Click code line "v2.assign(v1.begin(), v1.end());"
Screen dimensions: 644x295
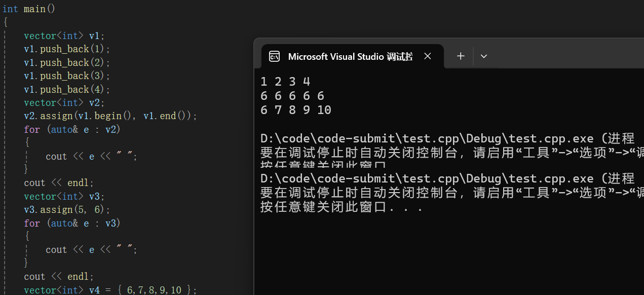point(110,116)
